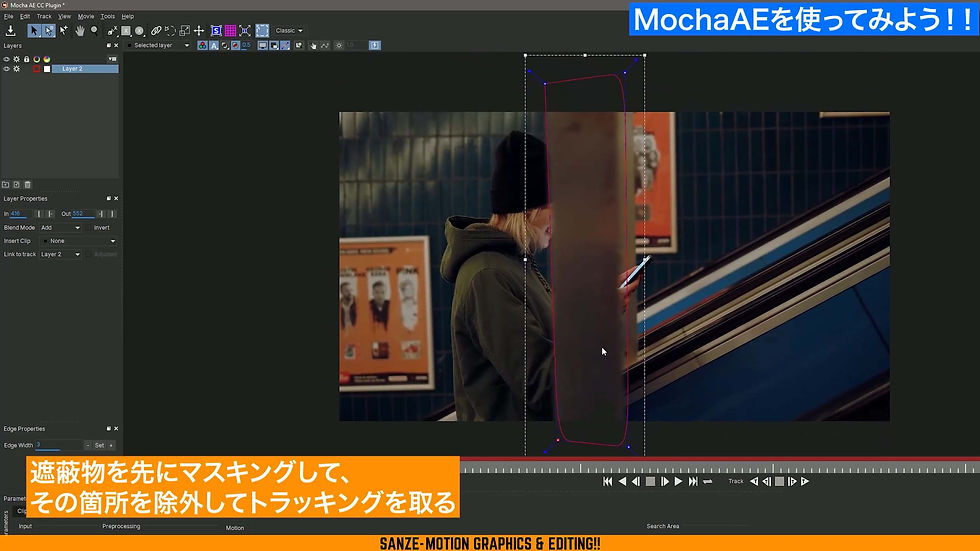Open the View menu
980x551 pixels.
point(64,16)
